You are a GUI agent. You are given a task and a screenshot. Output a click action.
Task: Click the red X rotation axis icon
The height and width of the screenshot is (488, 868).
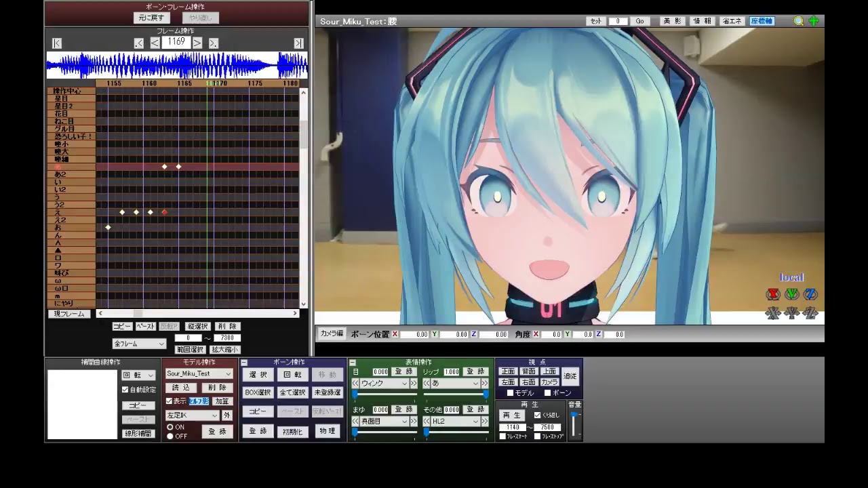click(772, 294)
